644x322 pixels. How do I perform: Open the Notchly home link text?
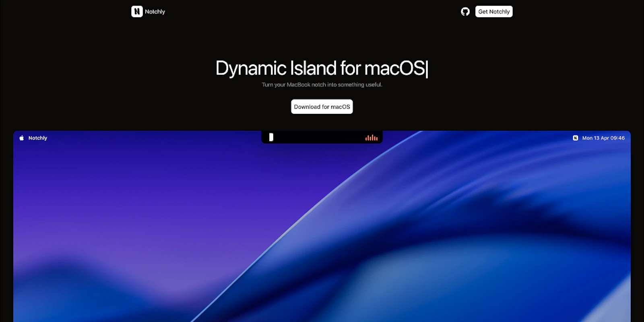click(x=155, y=12)
